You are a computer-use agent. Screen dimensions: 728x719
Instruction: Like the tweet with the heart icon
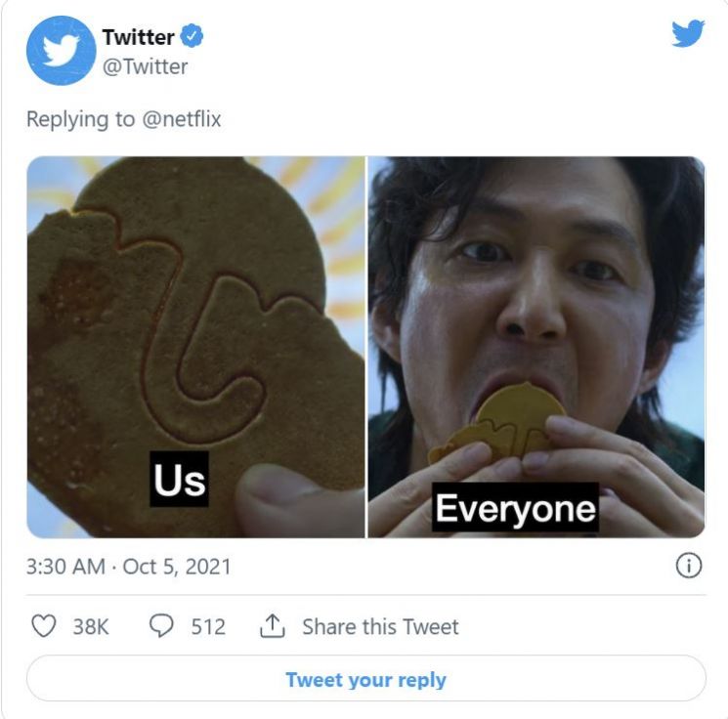[x=44, y=626]
